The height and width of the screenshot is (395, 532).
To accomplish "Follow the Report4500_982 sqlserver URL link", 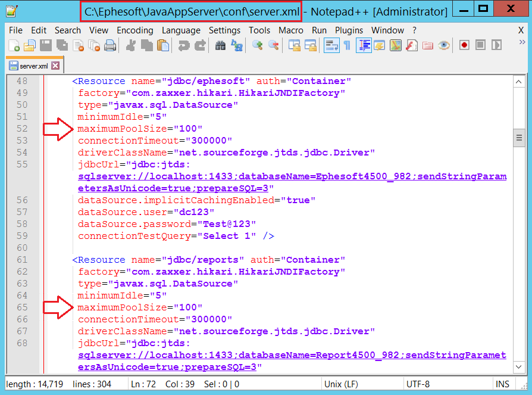I will [292, 360].
